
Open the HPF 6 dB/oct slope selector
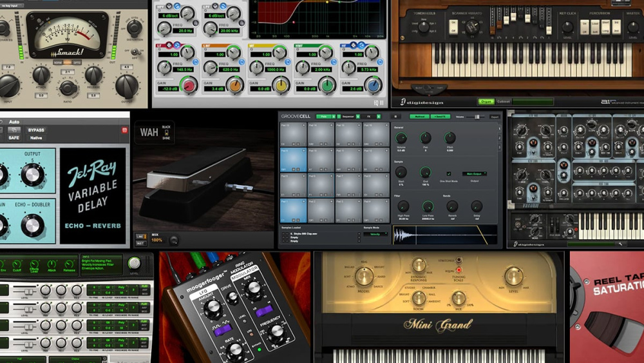coord(170,15)
